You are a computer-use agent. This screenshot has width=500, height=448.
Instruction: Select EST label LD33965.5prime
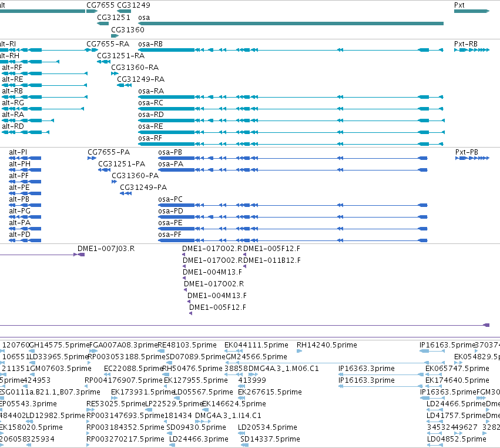[58, 357]
